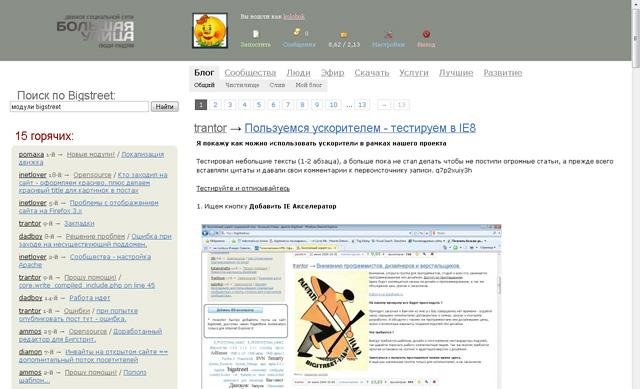The height and width of the screenshot is (389, 640).
Task: Go to pagination page 3
Action: click(230, 105)
